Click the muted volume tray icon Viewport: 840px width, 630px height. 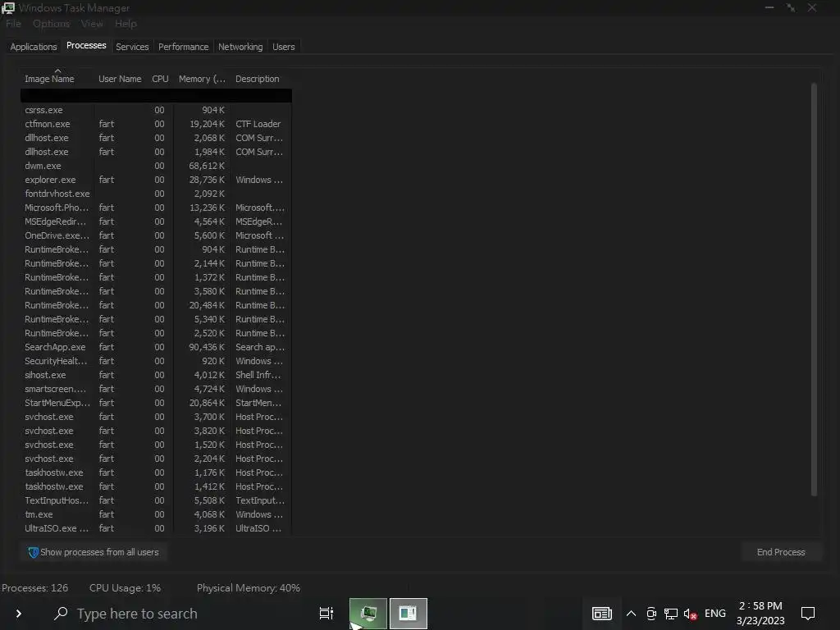tap(690, 614)
